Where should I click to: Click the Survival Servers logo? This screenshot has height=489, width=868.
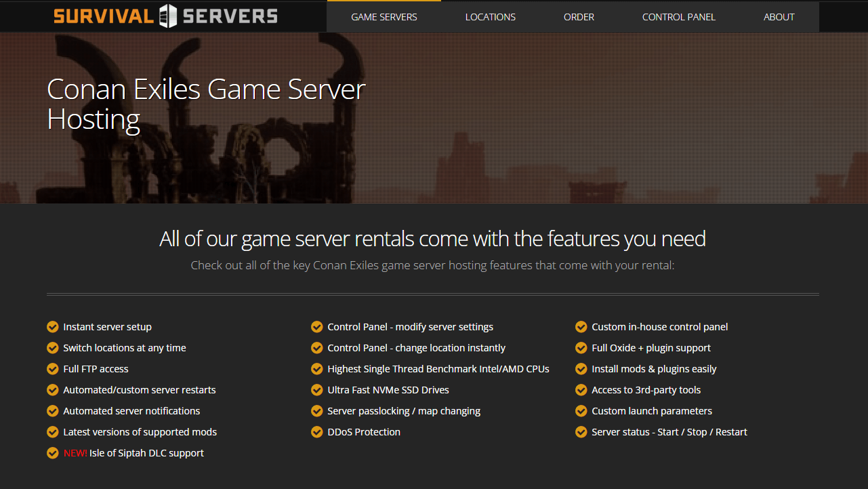coord(165,16)
